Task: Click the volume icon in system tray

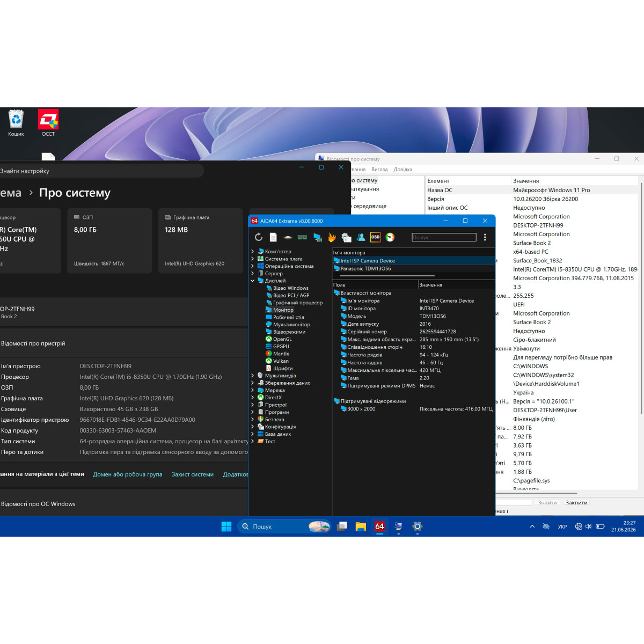Action: click(588, 526)
